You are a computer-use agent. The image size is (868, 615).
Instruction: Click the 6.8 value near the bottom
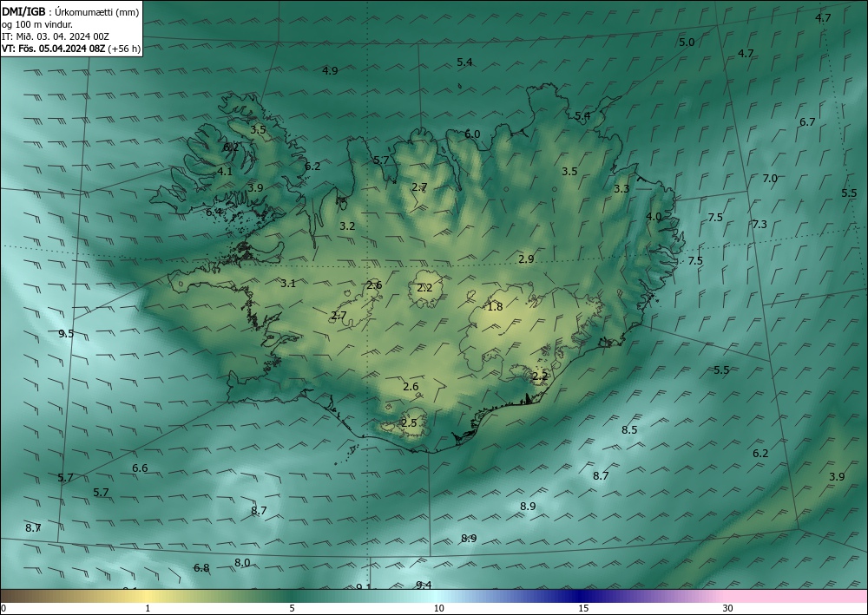click(201, 568)
